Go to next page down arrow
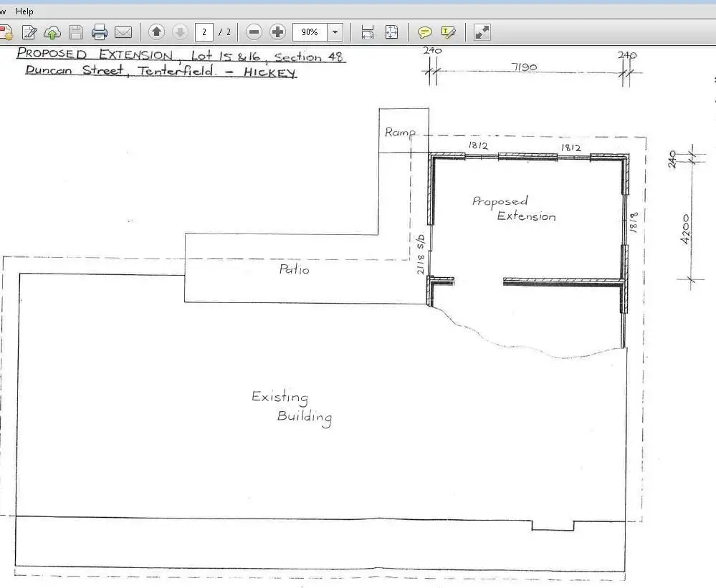This screenshot has height=588, width=716. pos(180,32)
